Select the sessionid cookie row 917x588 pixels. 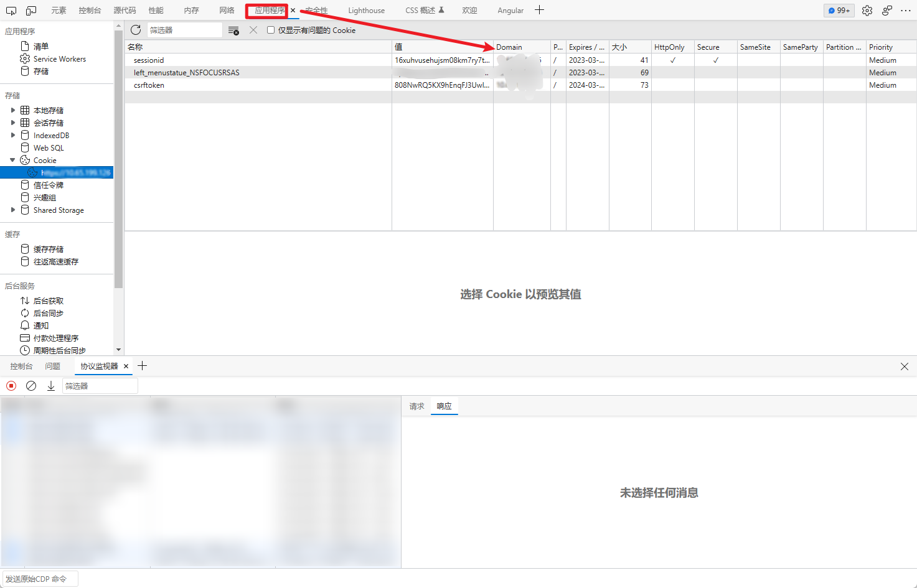click(x=149, y=60)
